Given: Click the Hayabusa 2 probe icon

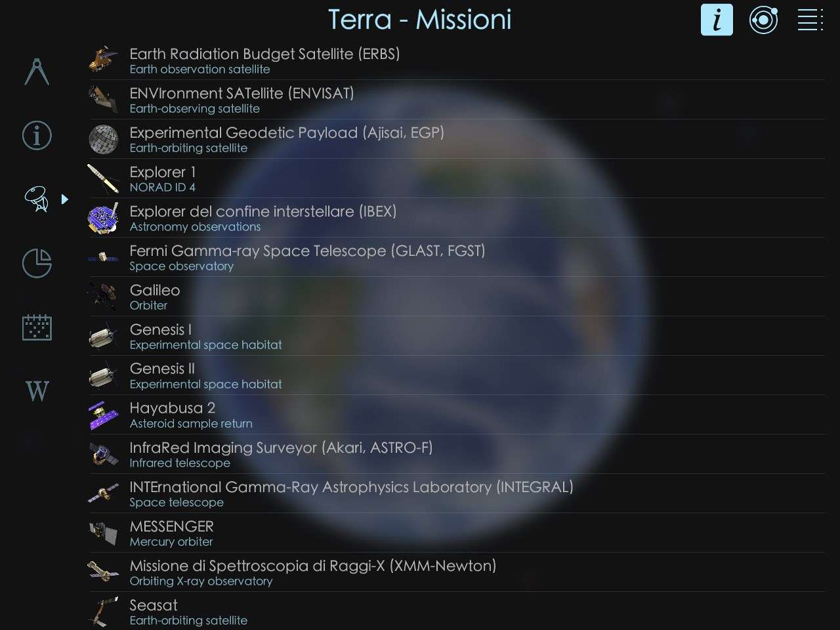Looking at the screenshot, I should pyautogui.click(x=104, y=415).
